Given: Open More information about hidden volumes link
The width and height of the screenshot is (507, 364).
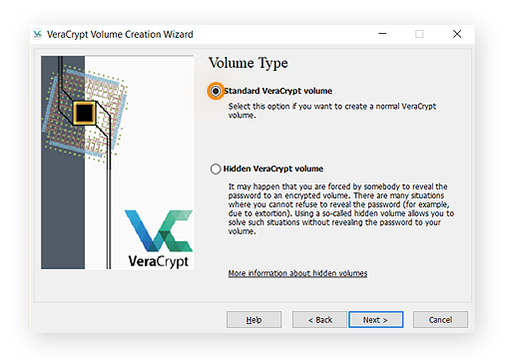Looking at the screenshot, I should coord(298,273).
